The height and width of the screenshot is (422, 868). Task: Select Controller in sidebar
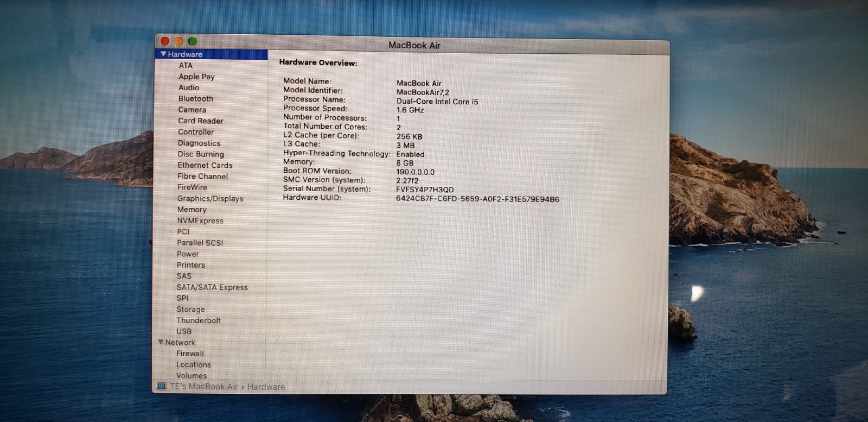tap(196, 132)
